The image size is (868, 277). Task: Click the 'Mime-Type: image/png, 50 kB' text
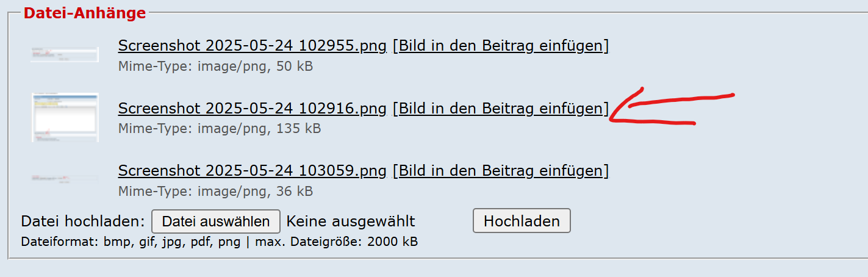[x=215, y=66]
